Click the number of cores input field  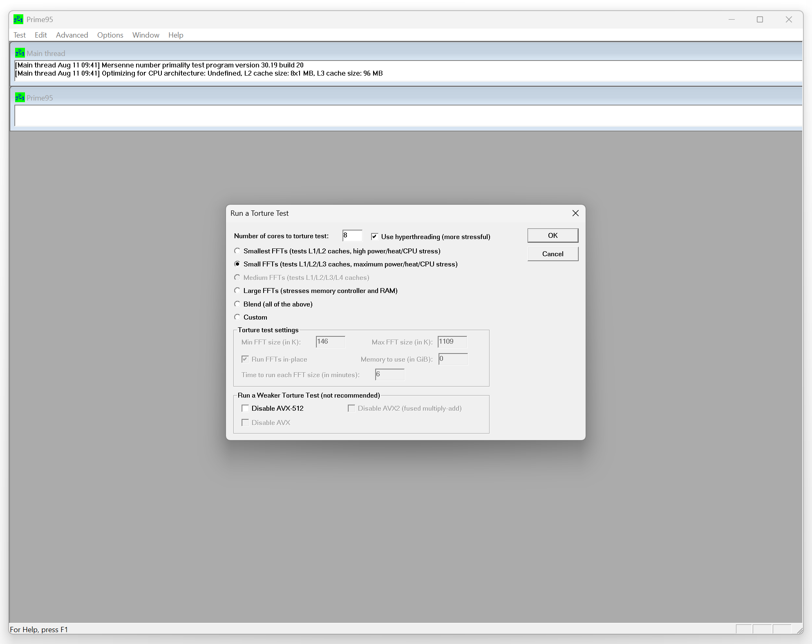(x=352, y=235)
